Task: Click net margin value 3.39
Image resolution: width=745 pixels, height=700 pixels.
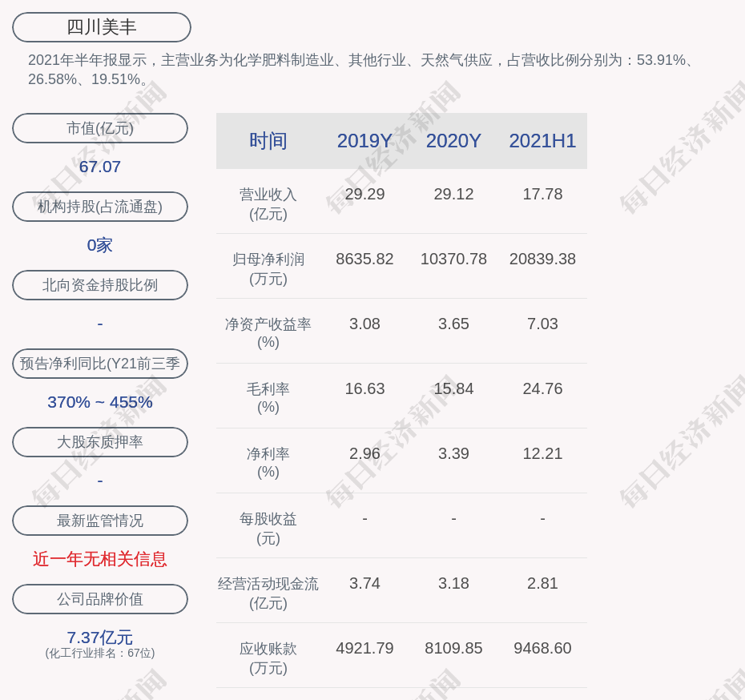Action: coord(453,453)
